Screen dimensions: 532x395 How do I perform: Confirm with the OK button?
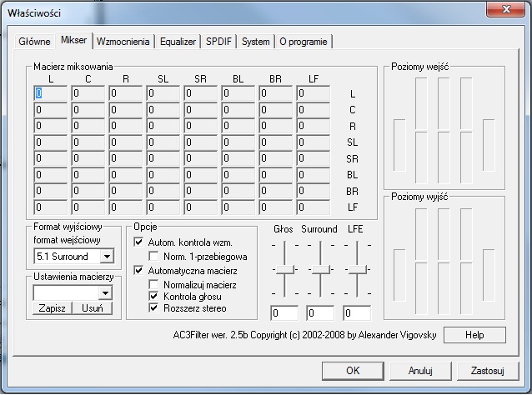click(x=353, y=370)
